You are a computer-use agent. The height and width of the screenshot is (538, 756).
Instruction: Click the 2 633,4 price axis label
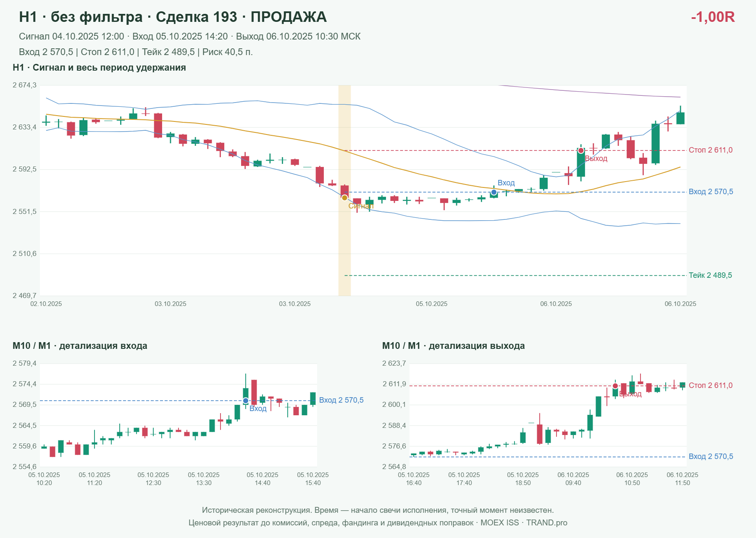pyautogui.click(x=24, y=127)
